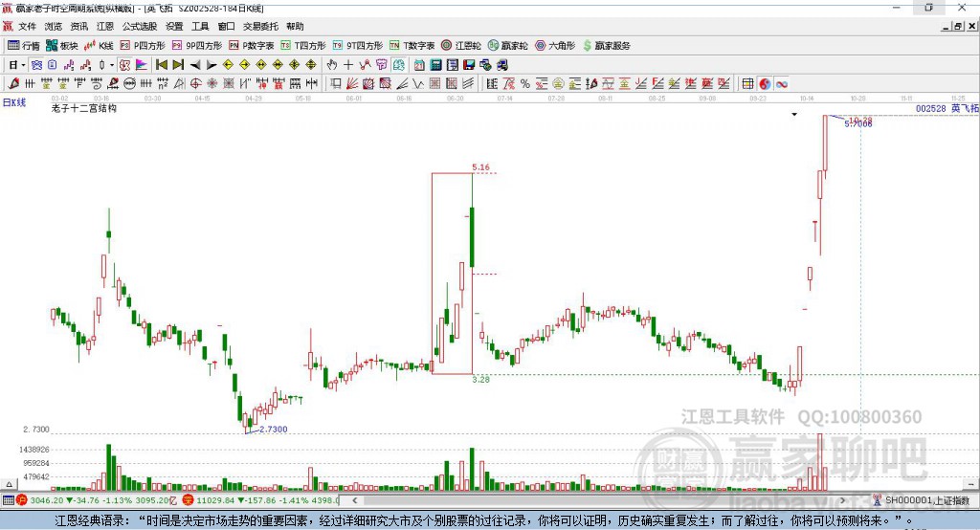Open the 交易委托 menu
The image size is (980, 530).
point(260,26)
